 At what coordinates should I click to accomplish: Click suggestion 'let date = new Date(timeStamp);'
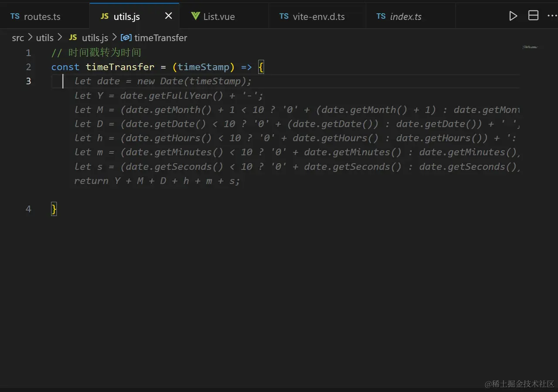point(163,82)
